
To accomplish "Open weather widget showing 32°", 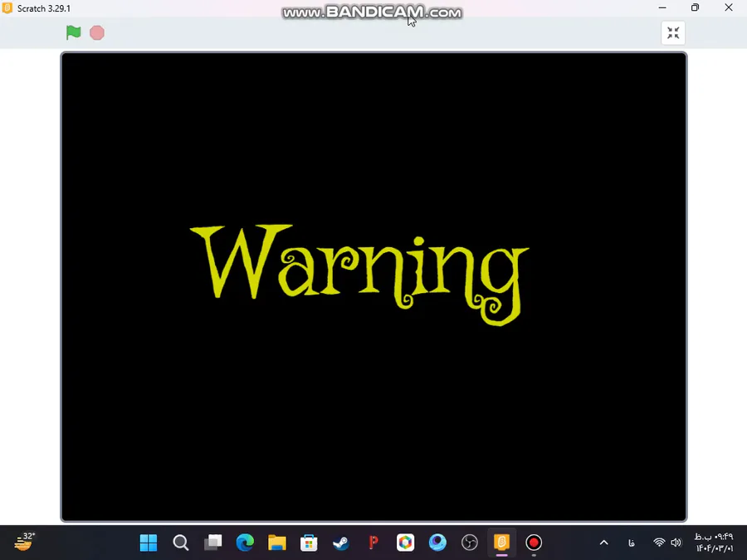I will [x=24, y=542].
